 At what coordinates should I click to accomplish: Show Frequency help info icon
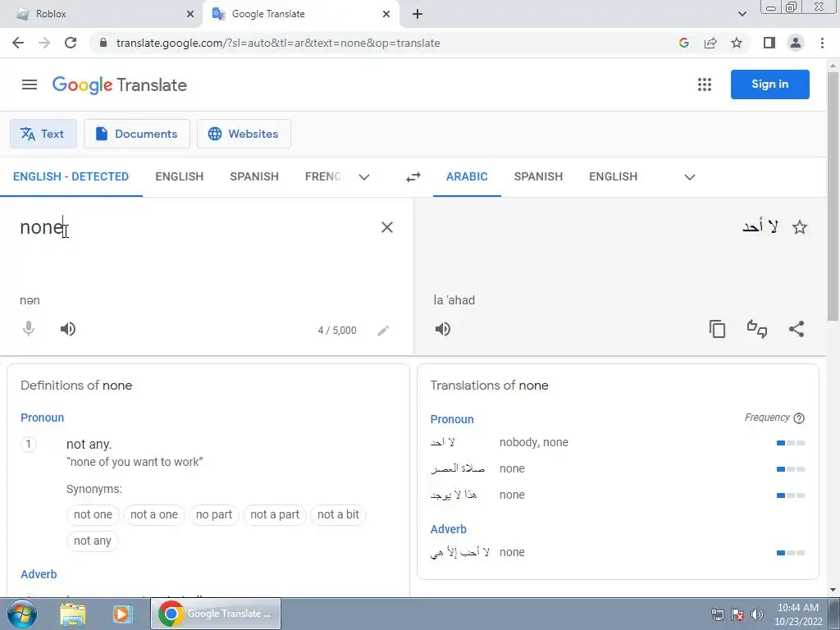point(799,418)
